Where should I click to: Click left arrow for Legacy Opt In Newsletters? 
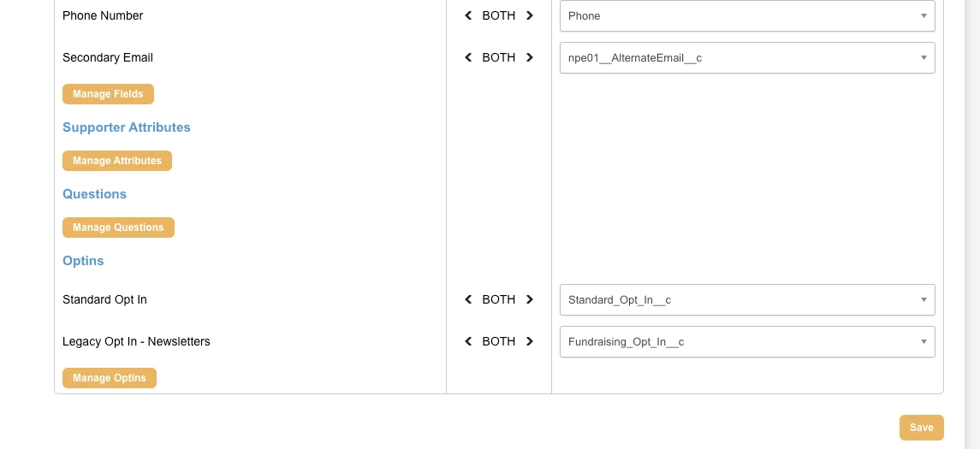tap(468, 341)
